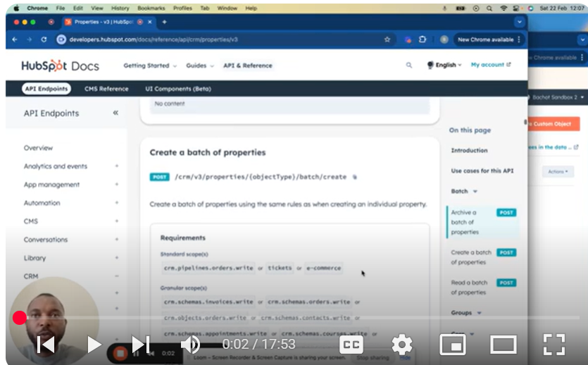
Task: Collapse the Batch group in page outline
Action: (x=475, y=192)
